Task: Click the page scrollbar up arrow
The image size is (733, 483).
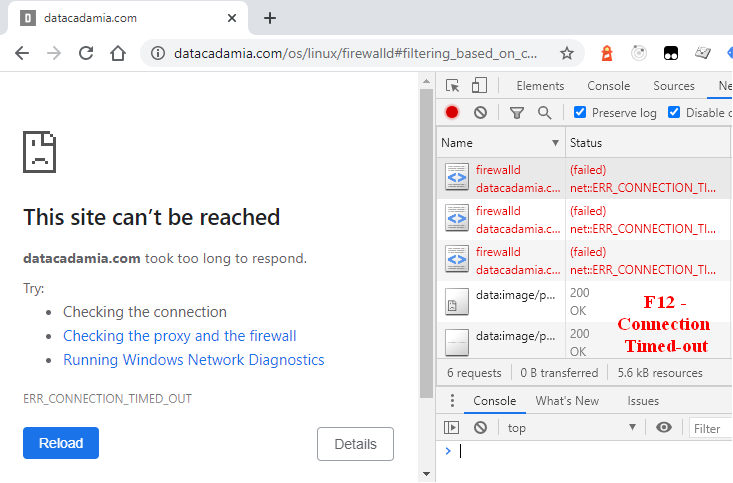Action: [426, 81]
